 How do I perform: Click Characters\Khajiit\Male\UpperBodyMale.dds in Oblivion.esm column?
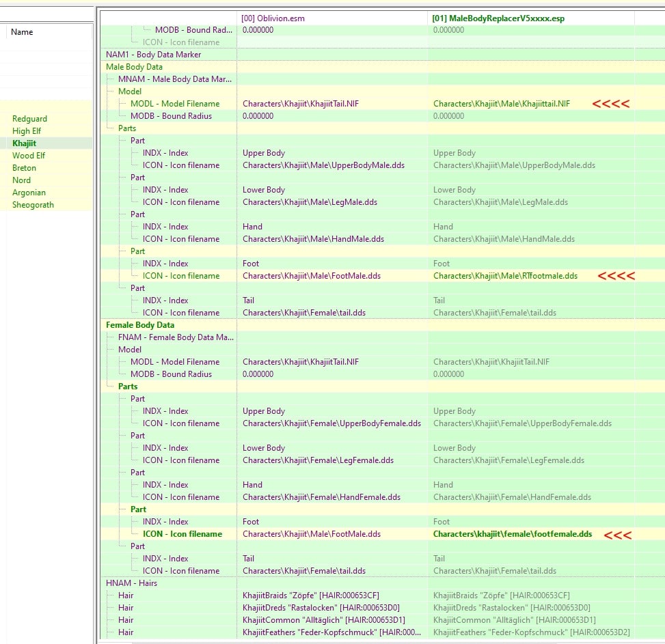[x=323, y=165]
